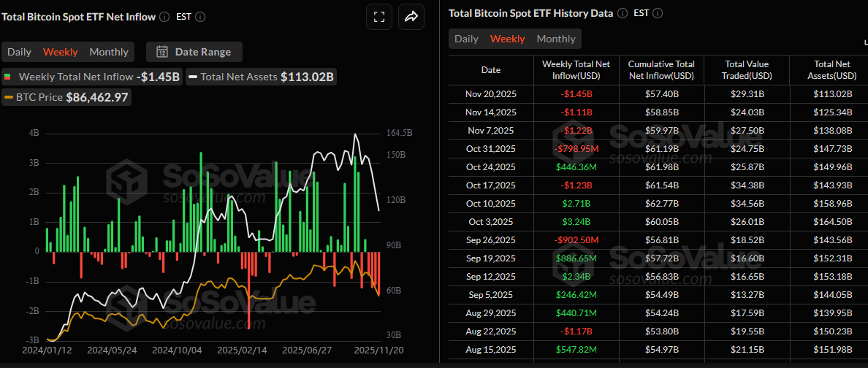Click the calendar icon in Date Range
The height and width of the screenshot is (368, 868).
(162, 52)
